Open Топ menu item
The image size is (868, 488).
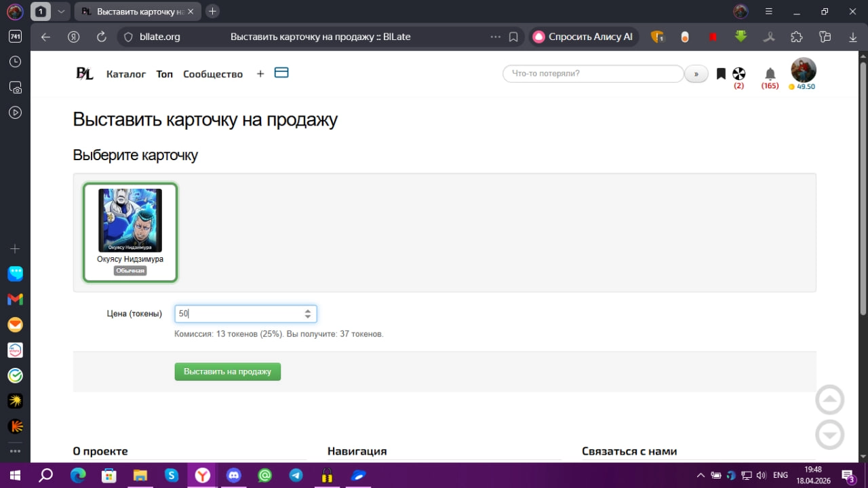[x=165, y=74]
